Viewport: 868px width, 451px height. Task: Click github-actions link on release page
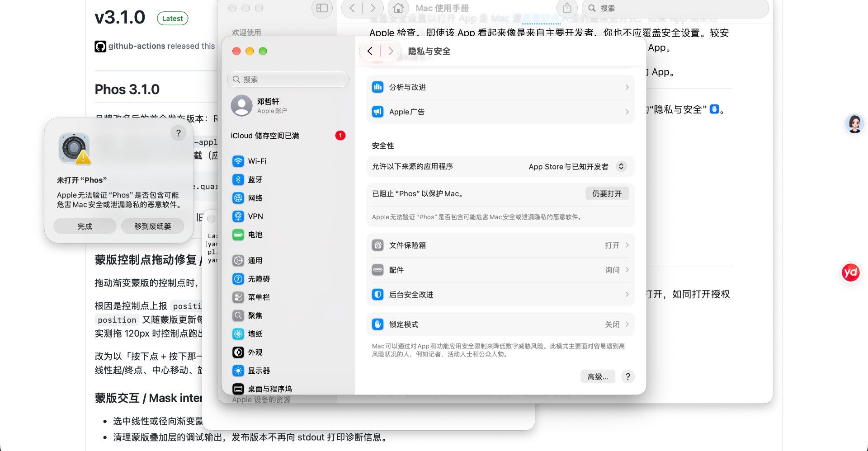pyautogui.click(x=137, y=46)
